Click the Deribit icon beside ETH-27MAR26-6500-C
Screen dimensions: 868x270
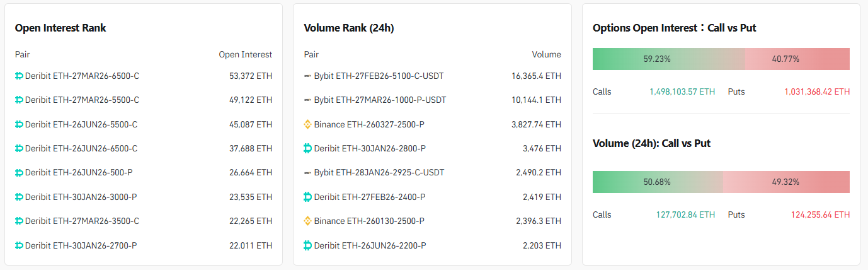[x=19, y=76]
